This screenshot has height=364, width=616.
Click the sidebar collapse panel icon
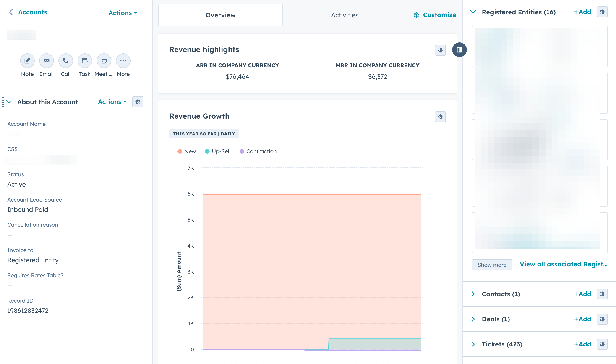pyautogui.click(x=459, y=50)
